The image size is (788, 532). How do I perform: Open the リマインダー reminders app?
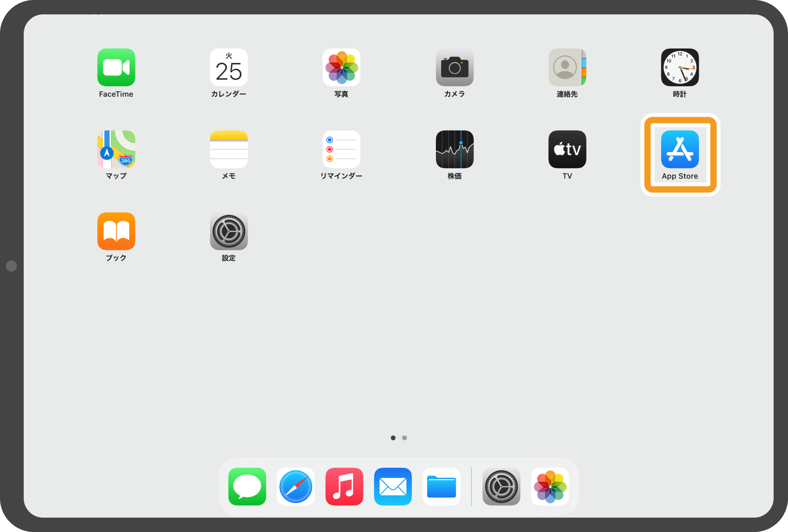[342, 149]
